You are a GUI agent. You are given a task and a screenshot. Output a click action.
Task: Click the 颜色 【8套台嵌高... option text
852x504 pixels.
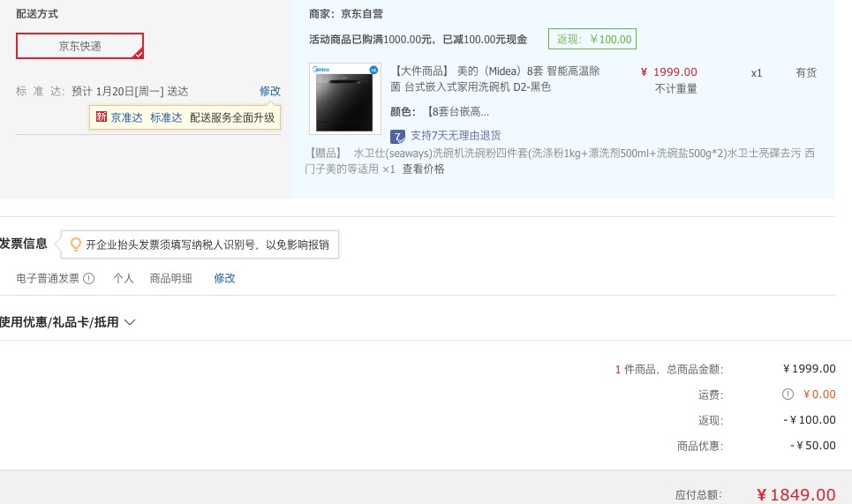440,112
